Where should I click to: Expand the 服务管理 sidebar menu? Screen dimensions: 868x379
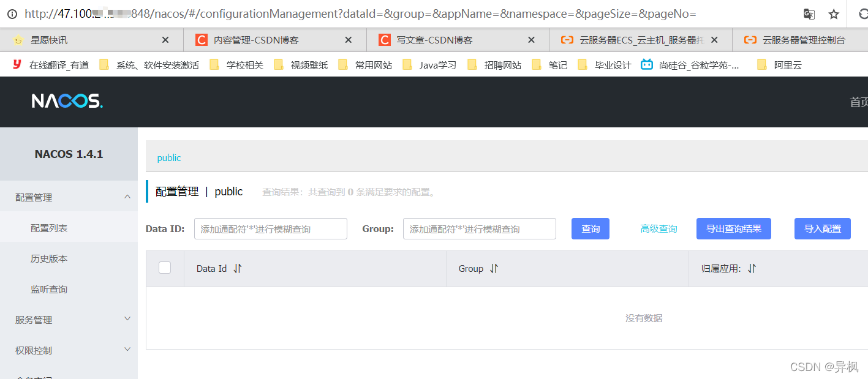point(69,320)
